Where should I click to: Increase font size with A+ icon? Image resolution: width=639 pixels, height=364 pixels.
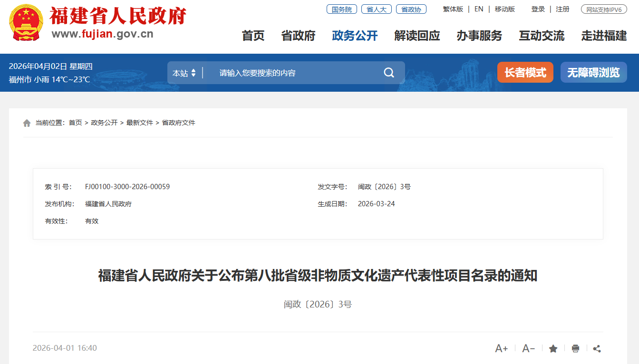tap(502, 348)
